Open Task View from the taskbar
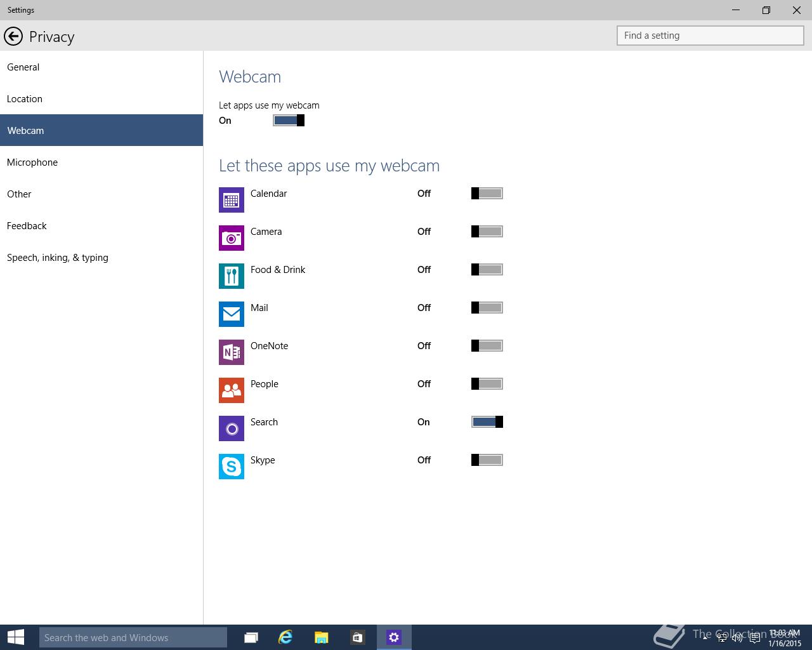Image resolution: width=812 pixels, height=650 pixels. pyautogui.click(x=251, y=637)
